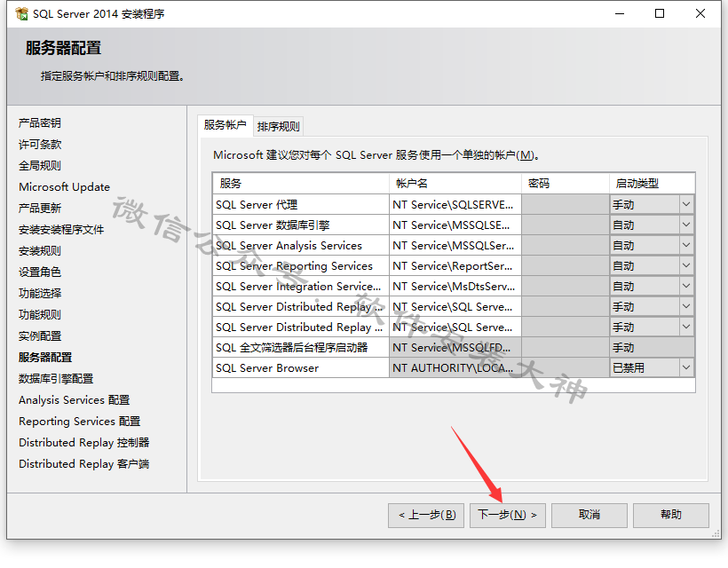The width and height of the screenshot is (728, 568).
Task: Select Distributed Replay 客户端 step in sidebar
Action: click(x=84, y=464)
